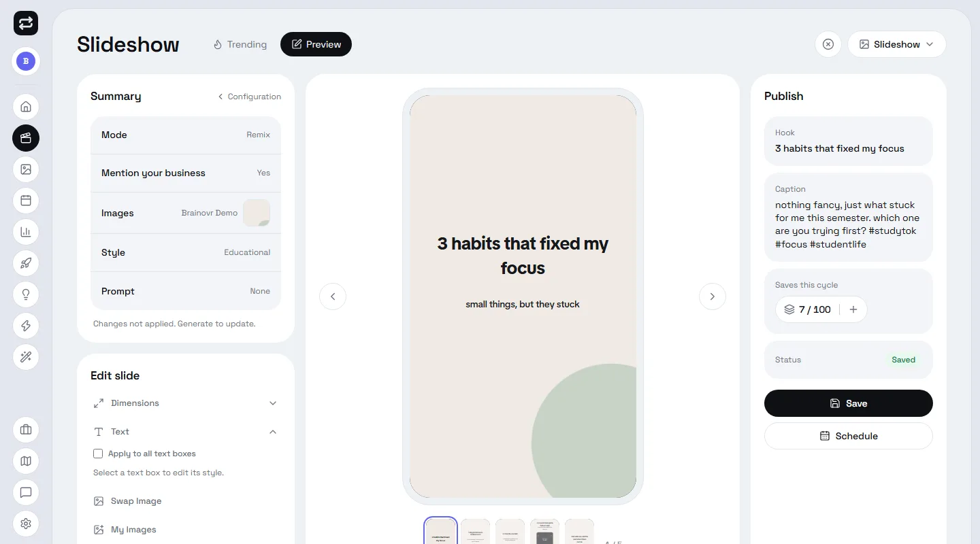Click the black Save button
The width and height of the screenshot is (980, 544).
click(x=849, y=403)
